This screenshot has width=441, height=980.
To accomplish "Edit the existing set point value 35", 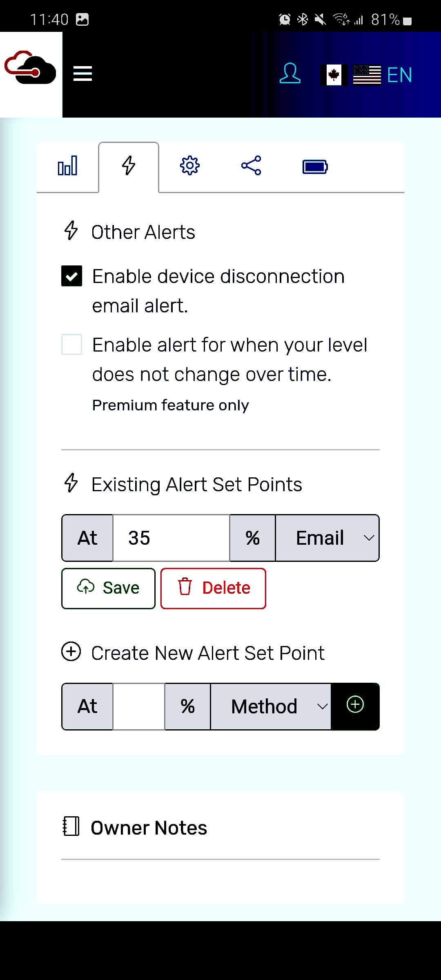I will pos(171,538).
